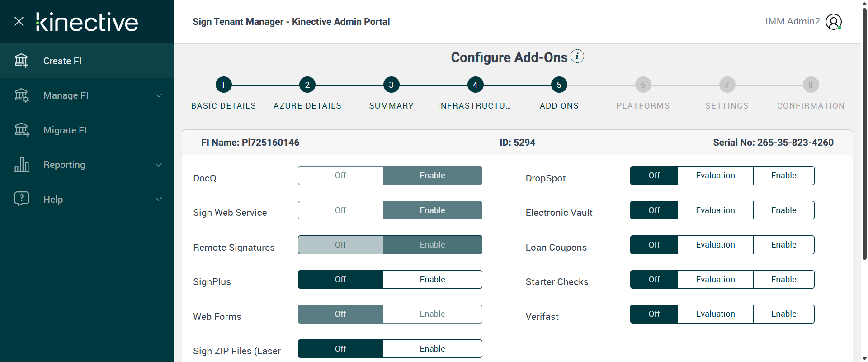Go to step 6 Platforms

[643, 85]
